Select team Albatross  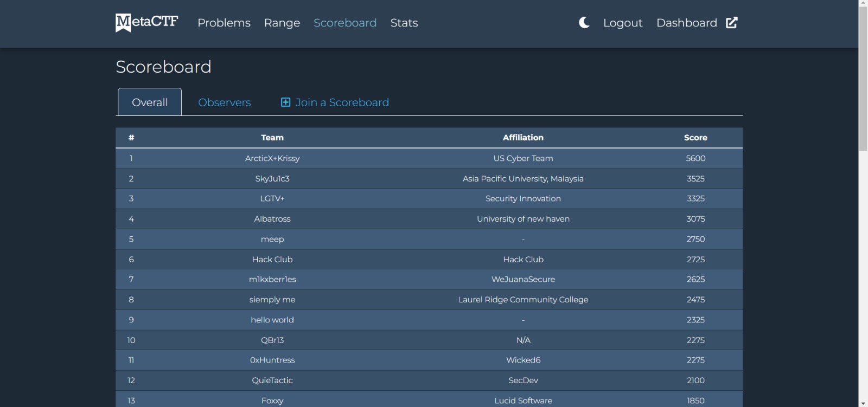[272, 219]
